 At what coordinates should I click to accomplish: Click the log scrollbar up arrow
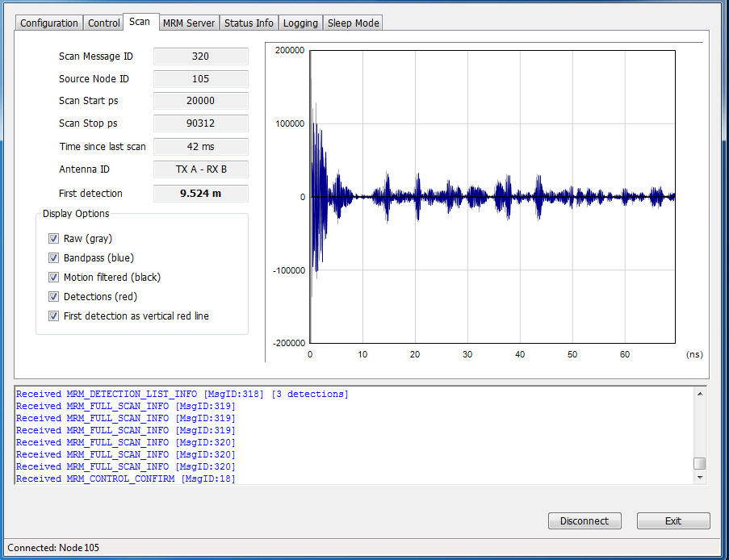700,394
